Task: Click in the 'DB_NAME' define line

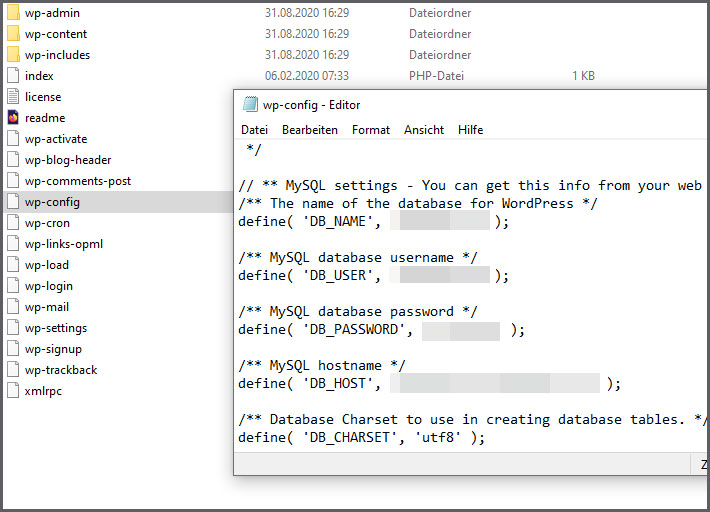Action: [374, 221]
